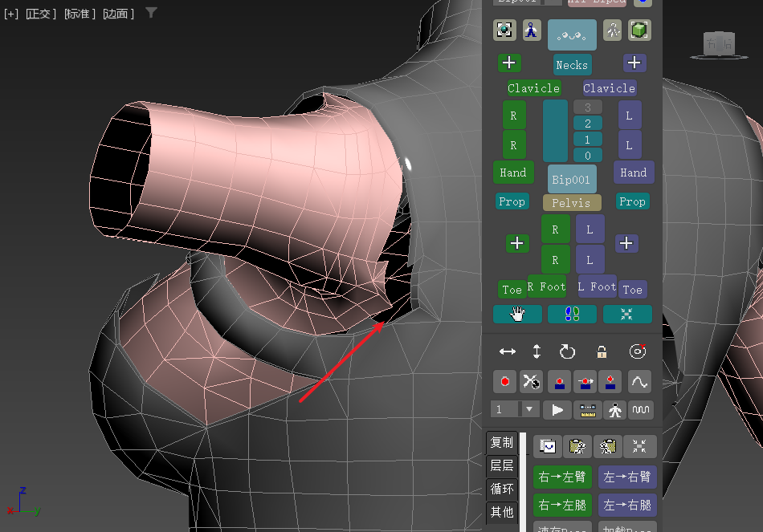This screenshot has height=532, width=763.
Task: Select the biped head face button
Action: pyautogui.click(x=572, y=35)
